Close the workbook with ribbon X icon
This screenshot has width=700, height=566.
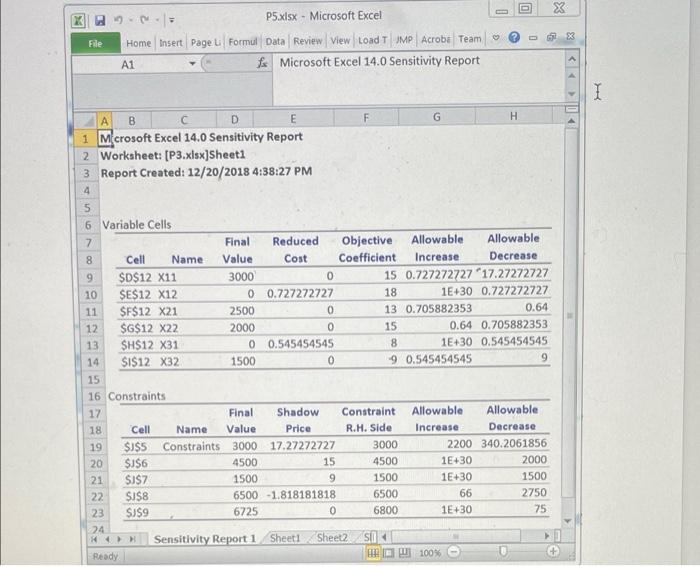[570, 37]
